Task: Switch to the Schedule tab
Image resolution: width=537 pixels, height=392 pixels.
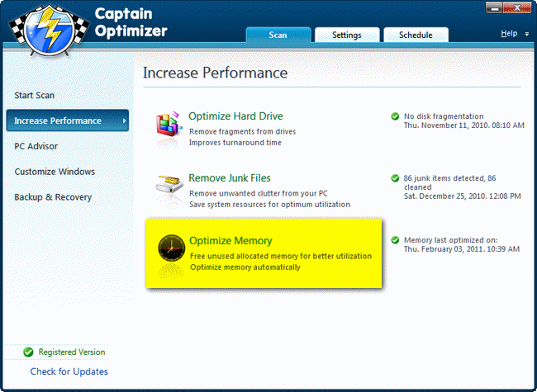Action: tap(416, 35)
